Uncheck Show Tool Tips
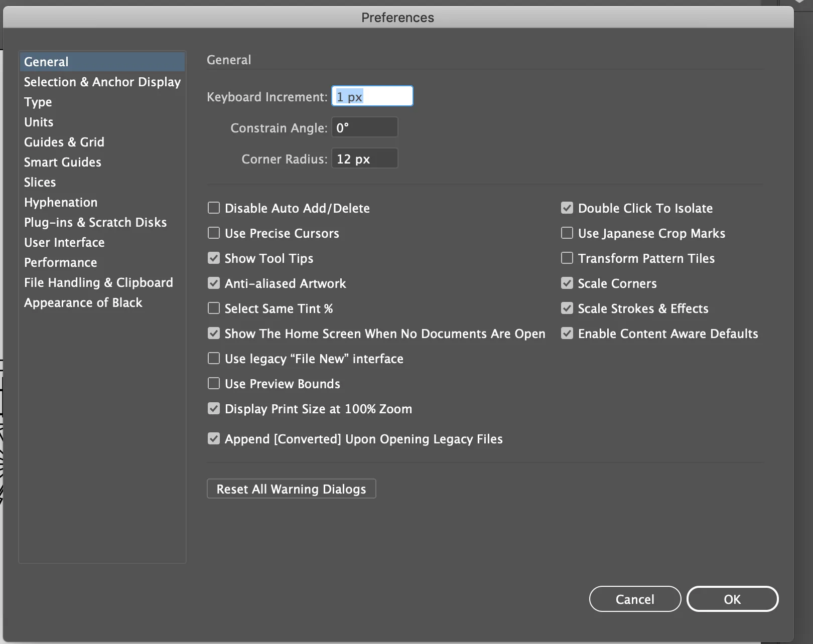This screenshot has height=644, width=813. 214,258
